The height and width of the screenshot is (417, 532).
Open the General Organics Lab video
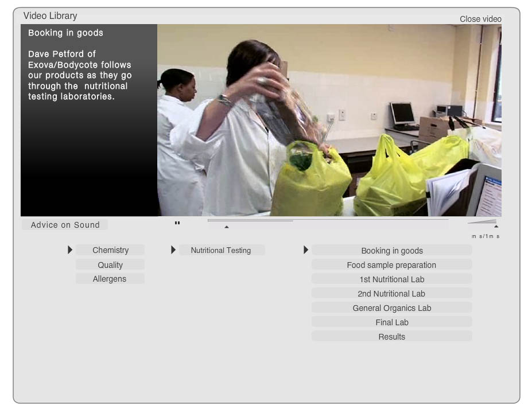click(391, 308)
